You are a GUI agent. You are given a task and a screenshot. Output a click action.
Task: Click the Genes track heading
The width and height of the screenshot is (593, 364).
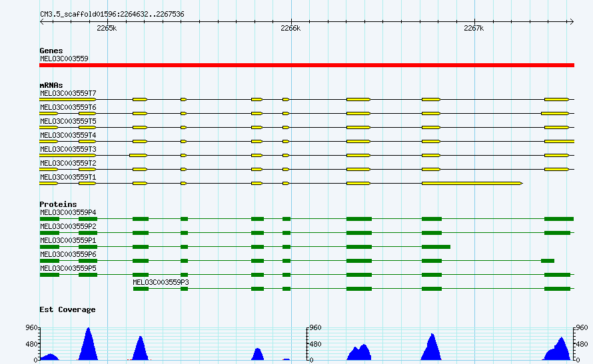tap(51, 51)
